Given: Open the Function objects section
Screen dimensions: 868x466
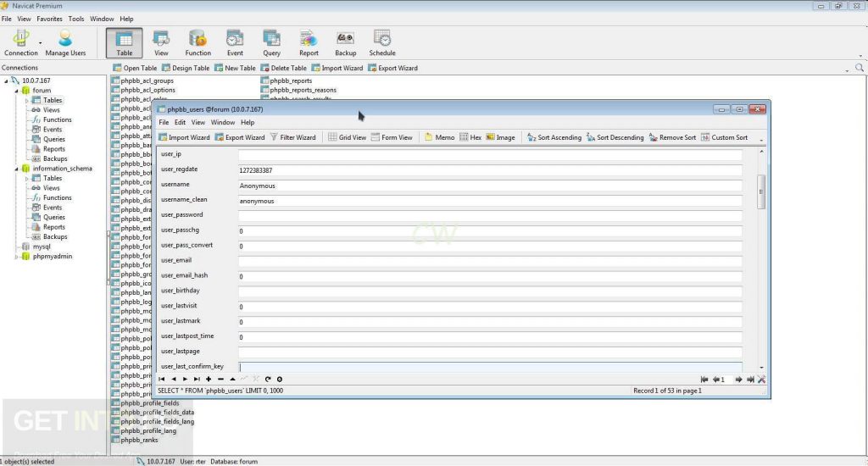Looking at the screenshot, I should pos(198,42).
